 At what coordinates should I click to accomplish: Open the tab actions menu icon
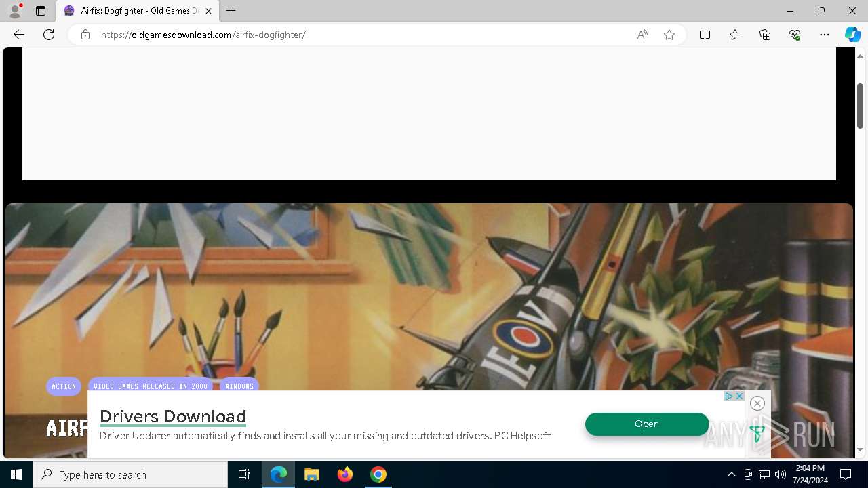tap(41, 11)
